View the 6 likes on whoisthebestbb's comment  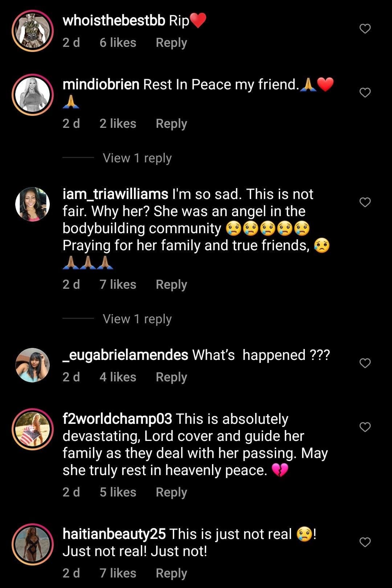(x=117, y=42)
